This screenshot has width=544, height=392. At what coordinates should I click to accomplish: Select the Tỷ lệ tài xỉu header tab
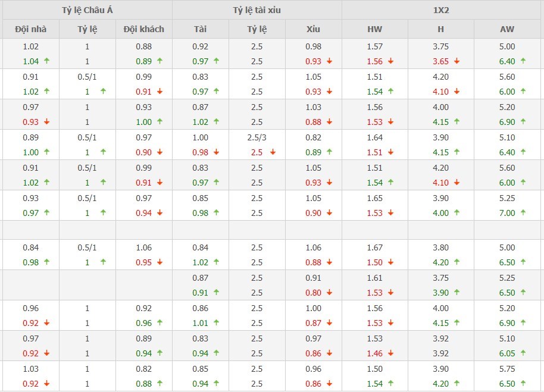(257, 10)
